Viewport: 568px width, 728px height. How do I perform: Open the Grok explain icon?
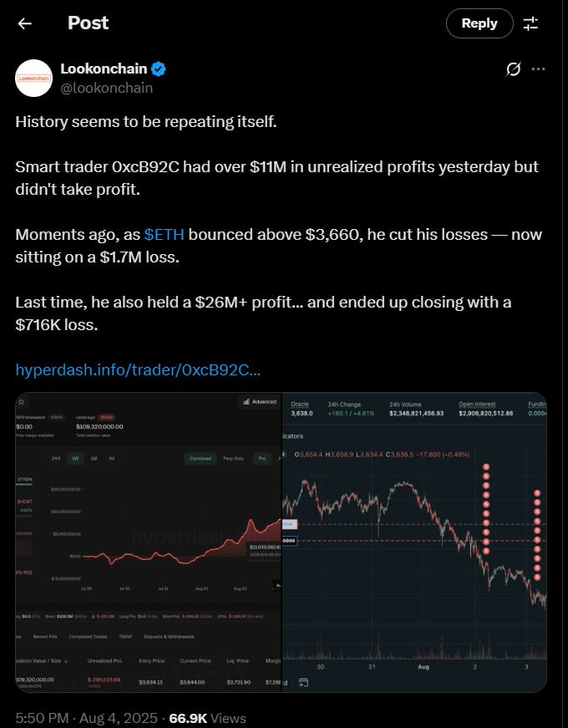[x=513, y=69]
